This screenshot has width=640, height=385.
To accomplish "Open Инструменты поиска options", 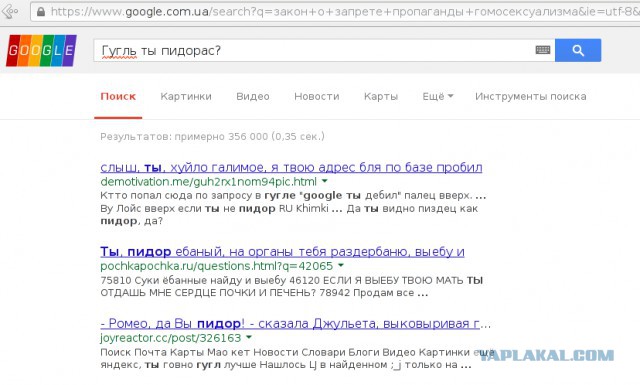I will pos(531,97).
